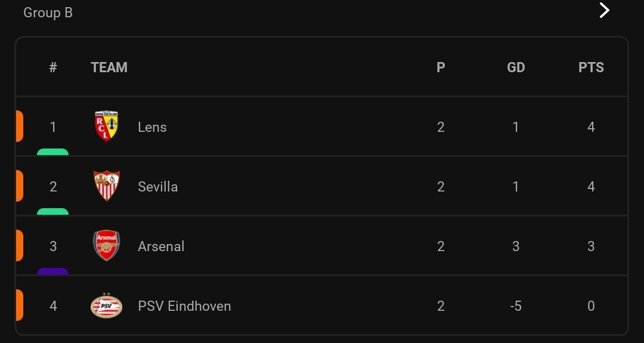The image size is (644, 343).
Task: Select the Arsenal team name
Action: pyautogui.click(x=161, y=246)
